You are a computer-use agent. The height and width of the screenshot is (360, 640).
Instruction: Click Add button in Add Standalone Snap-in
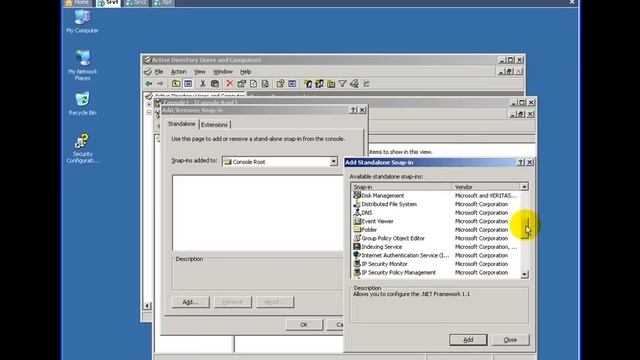pos(468,340)
